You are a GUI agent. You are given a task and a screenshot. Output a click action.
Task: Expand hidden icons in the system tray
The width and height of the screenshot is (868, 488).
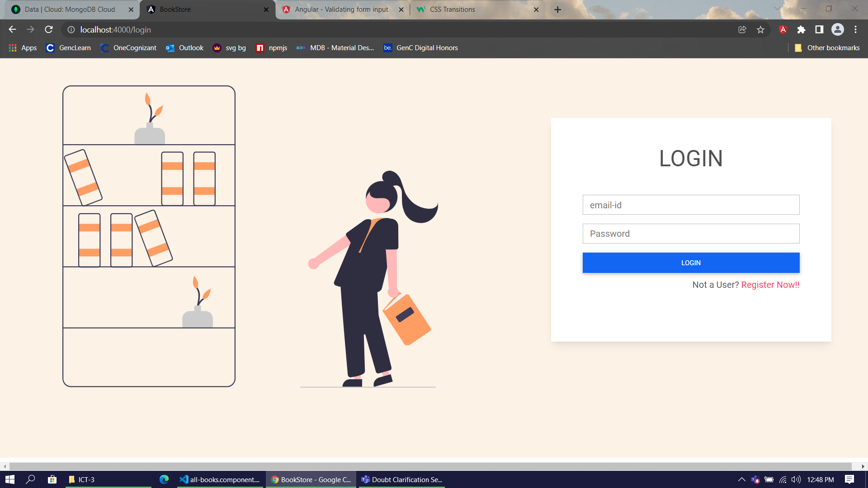coord(742,480)
